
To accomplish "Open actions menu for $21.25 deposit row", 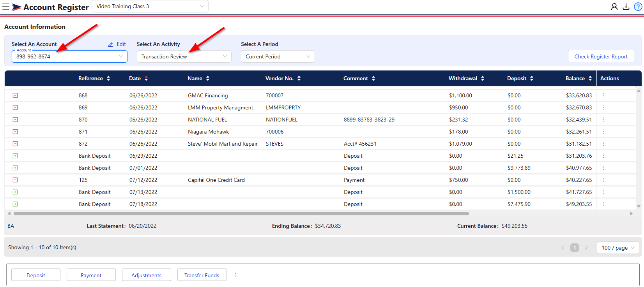I will tap(603, 156).
